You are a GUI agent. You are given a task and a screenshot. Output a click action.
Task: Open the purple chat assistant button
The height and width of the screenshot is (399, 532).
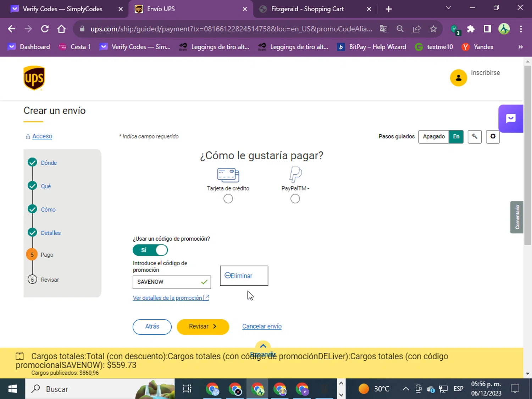[511, 118]
